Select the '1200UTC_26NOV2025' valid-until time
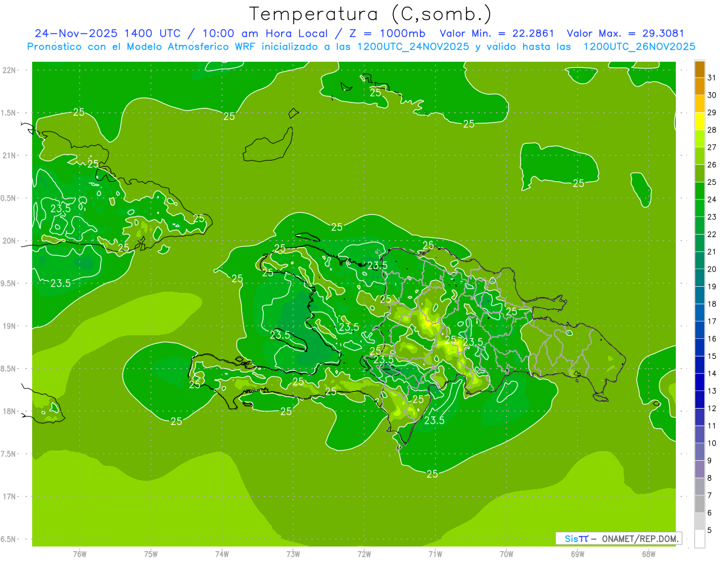The height and width of the screenshot is (562, 728). tap(639, 47)
